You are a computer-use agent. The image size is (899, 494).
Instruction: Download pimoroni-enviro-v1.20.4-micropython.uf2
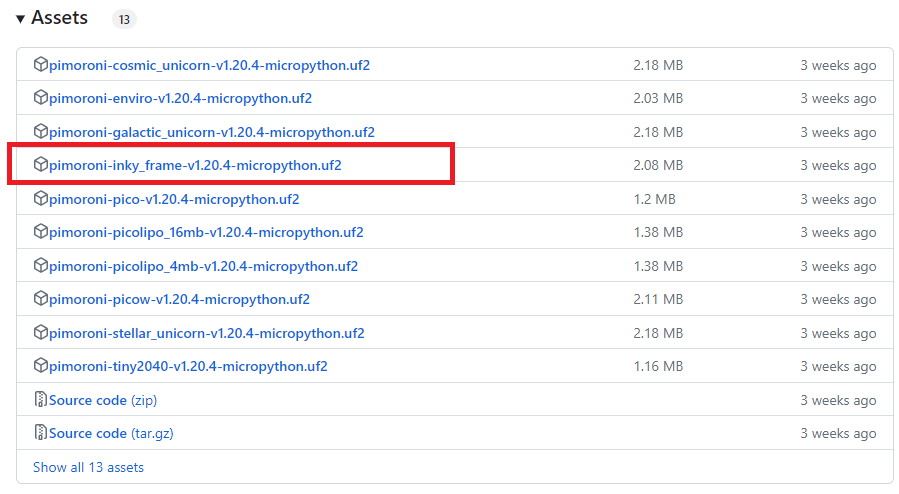click(181, 99)
